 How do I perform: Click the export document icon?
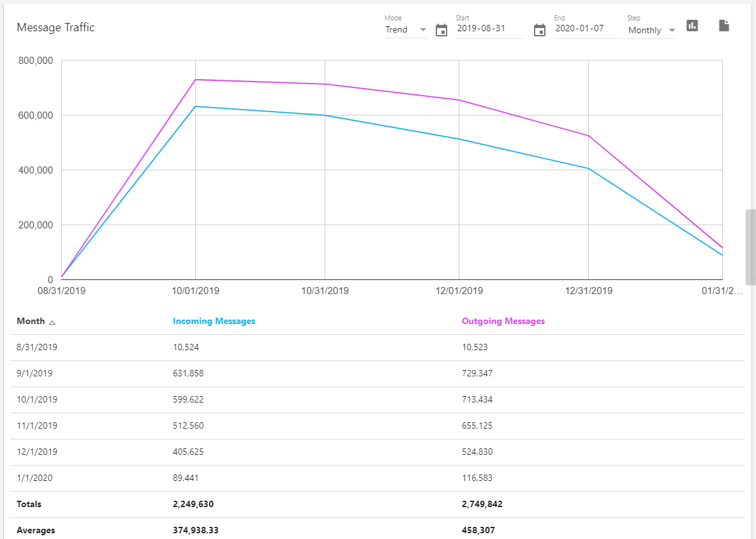tap(723, 26)
